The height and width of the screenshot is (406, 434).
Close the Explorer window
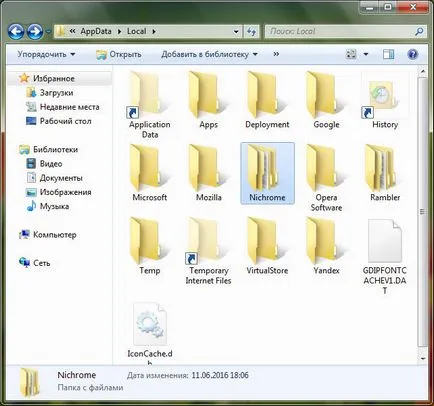413,7
